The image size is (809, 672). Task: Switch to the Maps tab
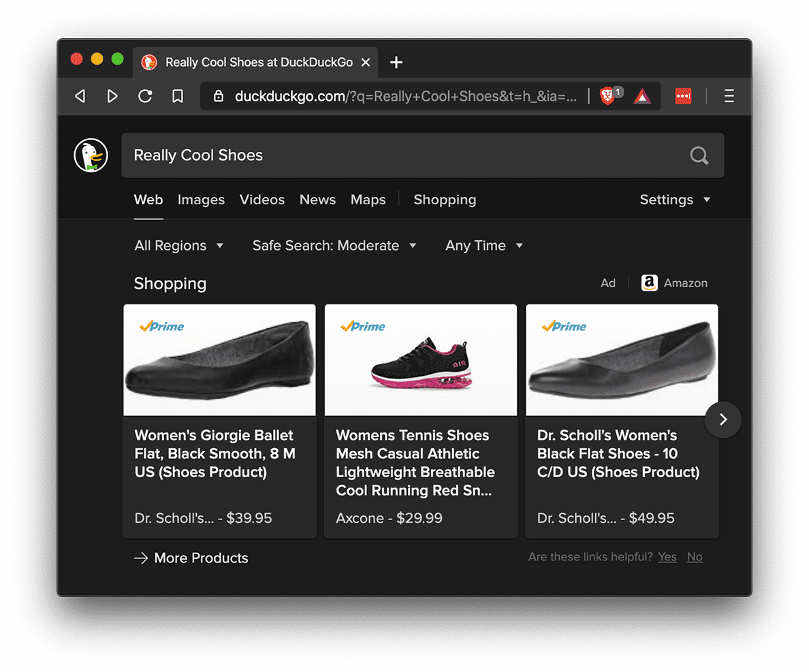tap(368, 199)
